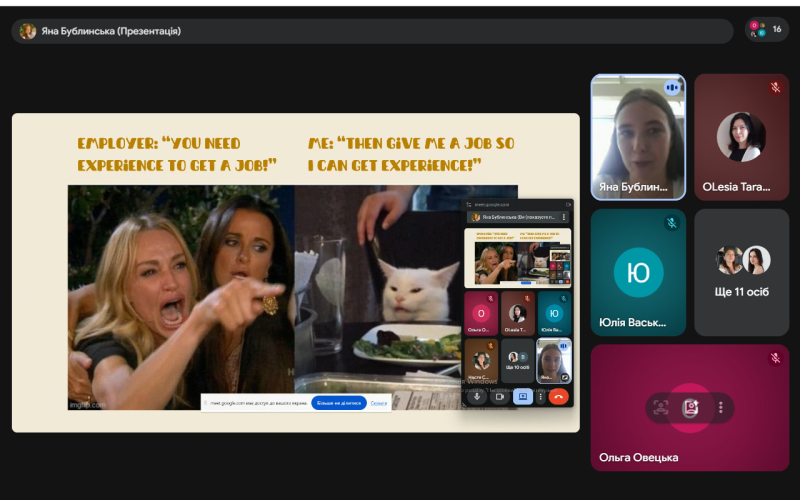This screenshot has height=500, width=800.
Task: Select the OLesia Tara... participant tile
Action: [741, 137]
